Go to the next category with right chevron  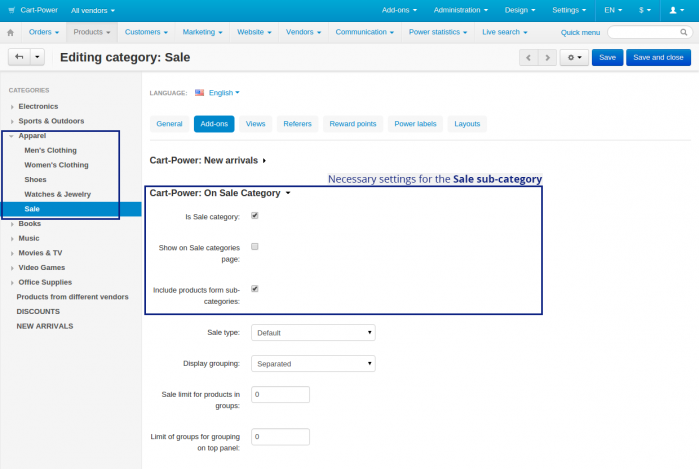click(x=547, y=58)
